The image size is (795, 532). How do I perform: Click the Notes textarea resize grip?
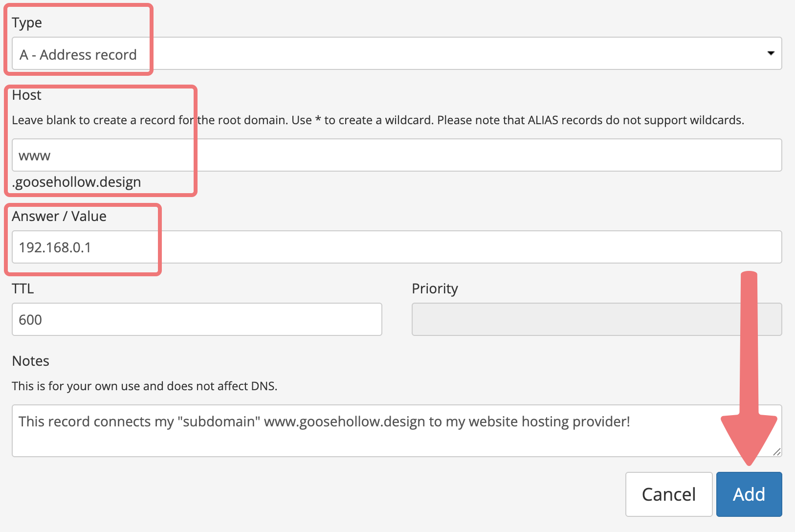776,452
